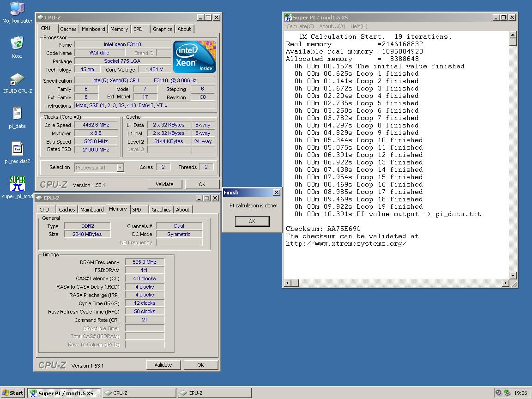Click the DRAM Frequency 525.0 MHz field
This screenshot has height=399, width=532.
[145, 262]
